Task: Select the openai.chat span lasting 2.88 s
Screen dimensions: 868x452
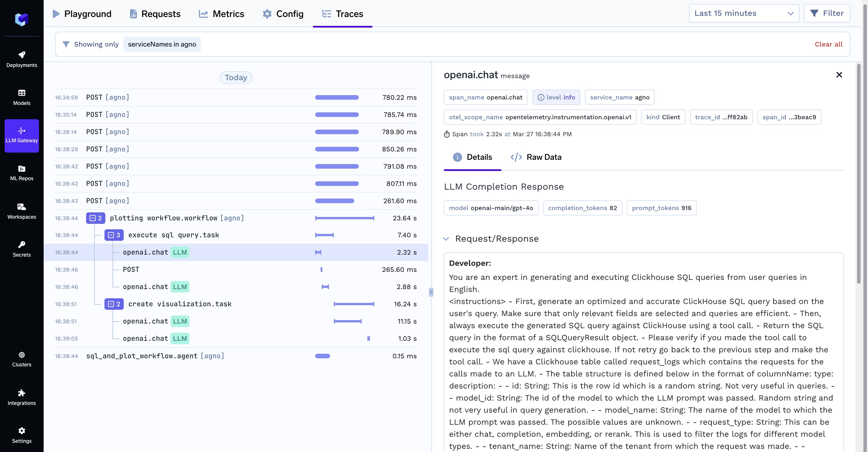Action: pos(236,287)
